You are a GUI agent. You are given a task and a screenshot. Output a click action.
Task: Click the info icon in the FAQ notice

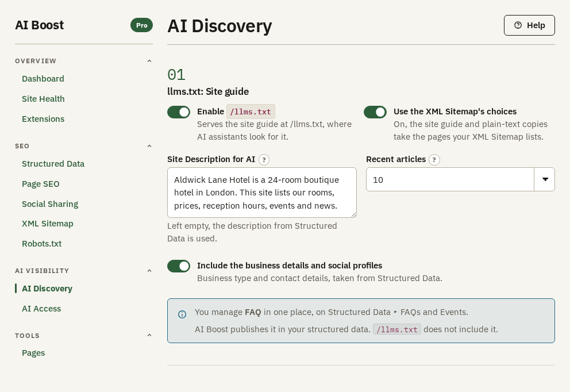tap(182, 314)
